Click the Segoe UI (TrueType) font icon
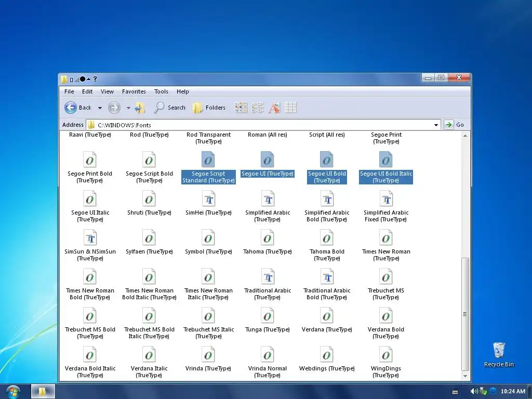Screen dimensions: 532x399 pos(268,159)
